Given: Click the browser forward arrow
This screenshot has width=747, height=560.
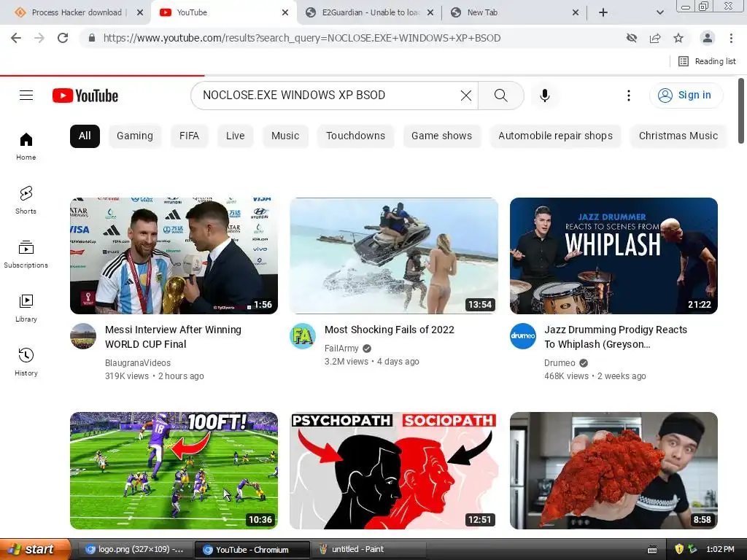Looking at the screenshot, I should click(x=39, y=38).
